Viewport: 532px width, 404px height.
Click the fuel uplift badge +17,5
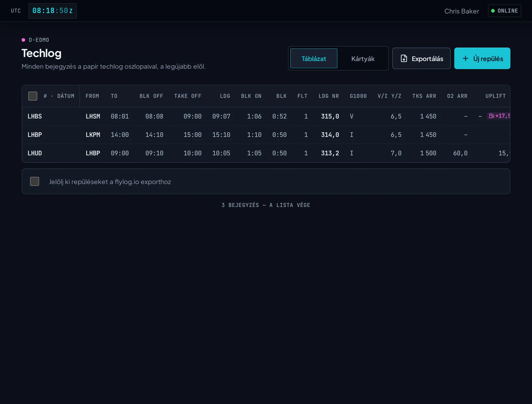[x=499, y=116]
